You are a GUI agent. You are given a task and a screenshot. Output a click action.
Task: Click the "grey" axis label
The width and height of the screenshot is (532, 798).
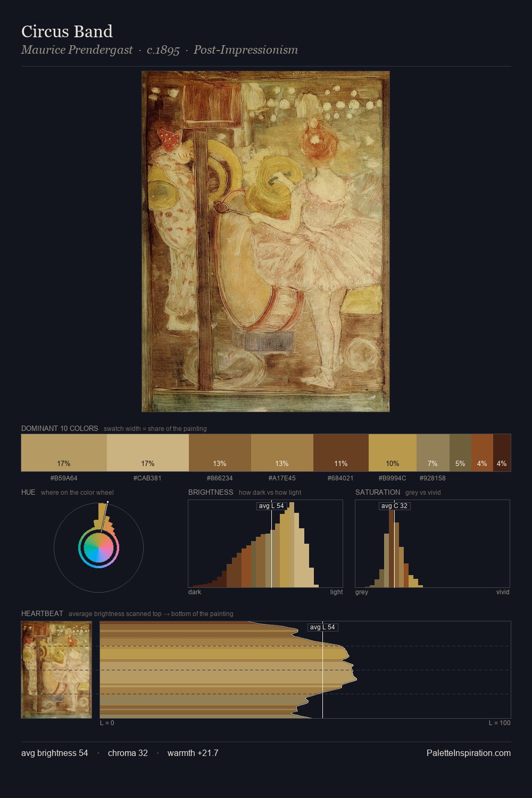[x=362, y=592]
